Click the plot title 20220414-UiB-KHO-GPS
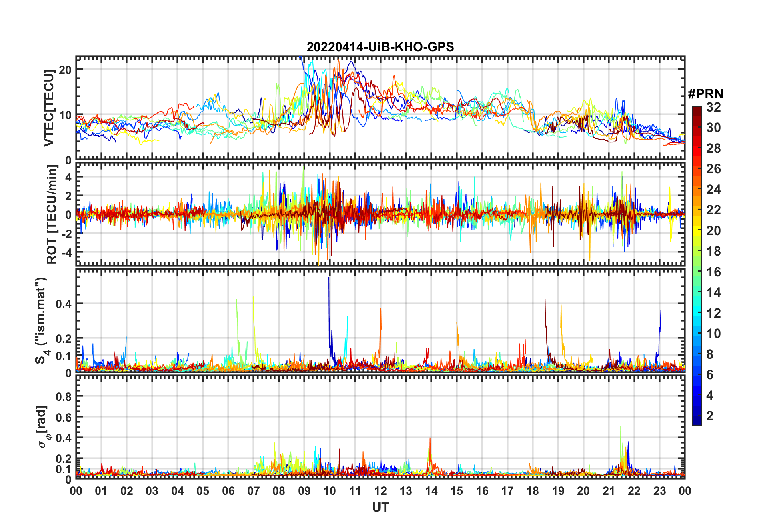Image resolution: width=761 pixels, height=532 pixels. click(380, 47)
